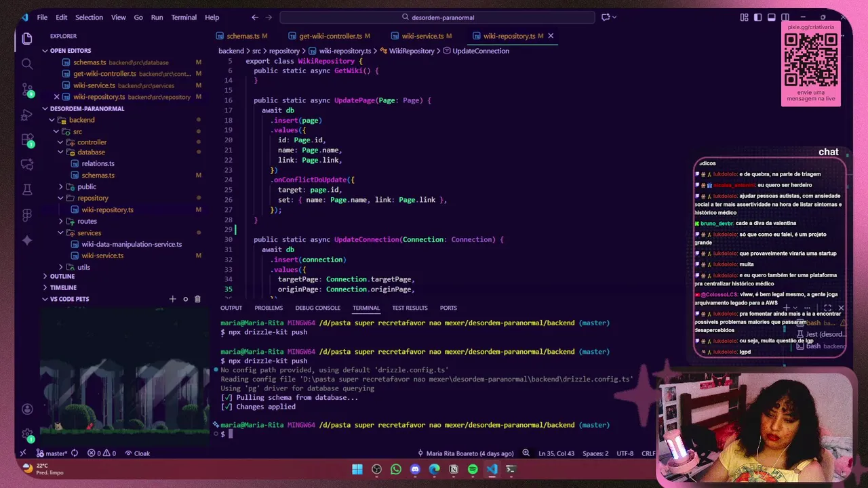Go back with the navigation arrow
This screenshot has height=488, width=868.
click(254, 17)
